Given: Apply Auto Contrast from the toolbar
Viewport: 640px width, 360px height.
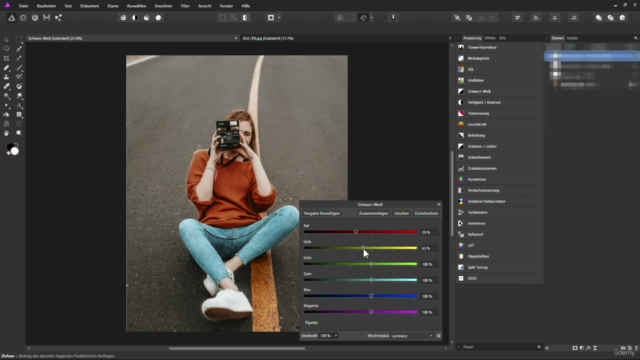Looking at the screenshot, I should pyautogui.click(x=135, y=18).
